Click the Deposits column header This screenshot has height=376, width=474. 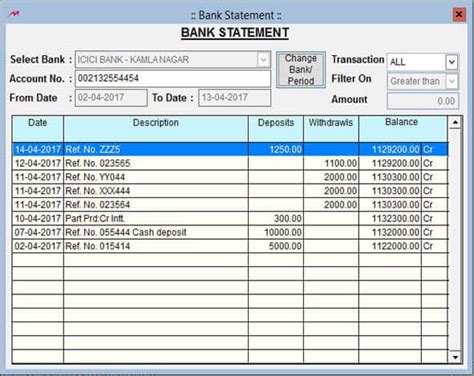(x=276, y=129)
